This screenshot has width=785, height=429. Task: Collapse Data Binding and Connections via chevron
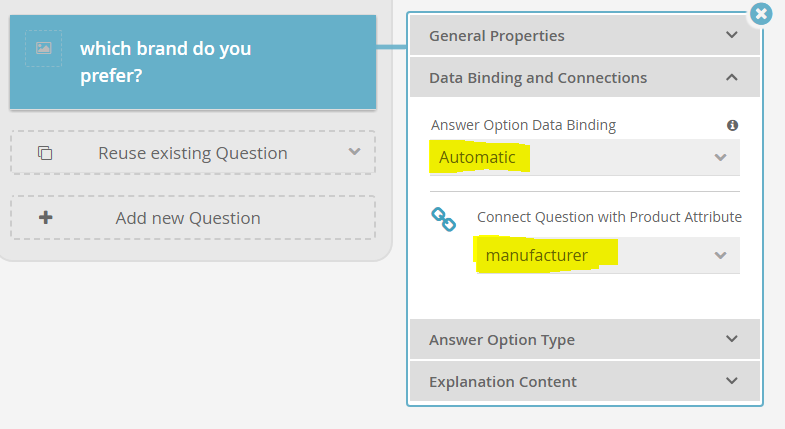click(x=732, y=78)
